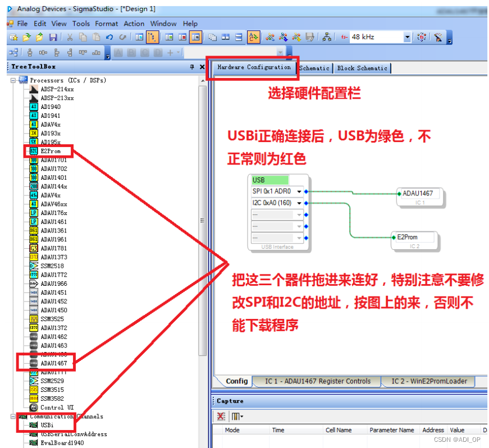
Task: Select ADAU1702 in the processor list
Action: point(54,168)
